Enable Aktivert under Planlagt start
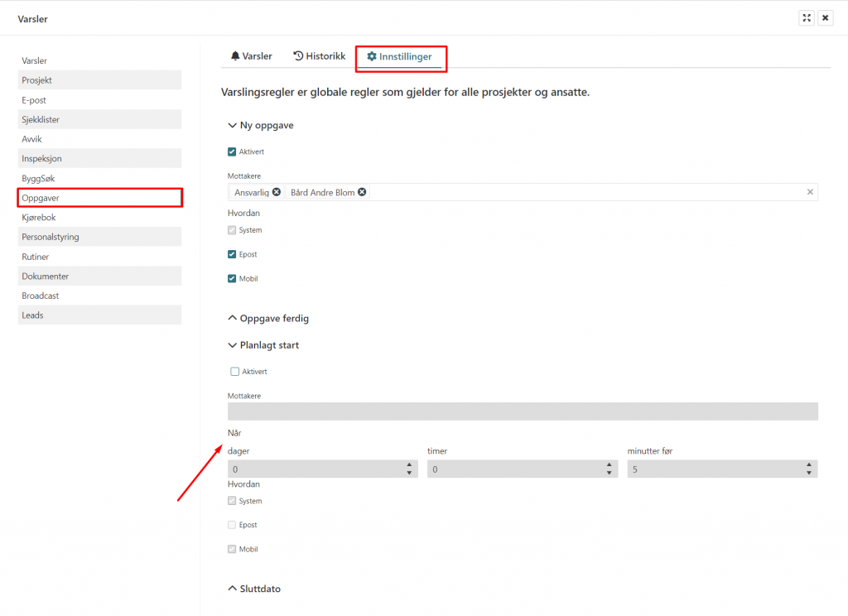 tap(235, 372)
